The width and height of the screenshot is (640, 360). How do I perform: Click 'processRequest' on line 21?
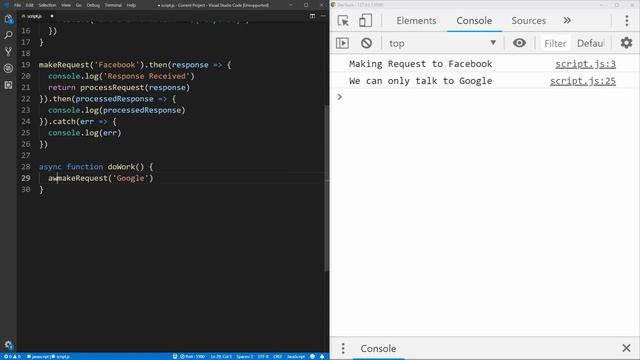[x=112, y=87]
